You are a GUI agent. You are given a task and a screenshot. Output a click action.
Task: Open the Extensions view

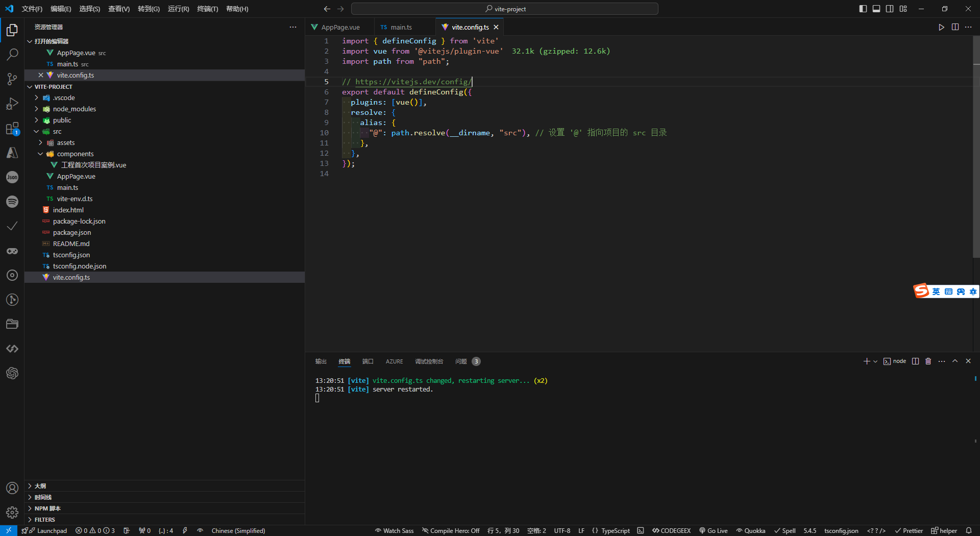point(12,128)
